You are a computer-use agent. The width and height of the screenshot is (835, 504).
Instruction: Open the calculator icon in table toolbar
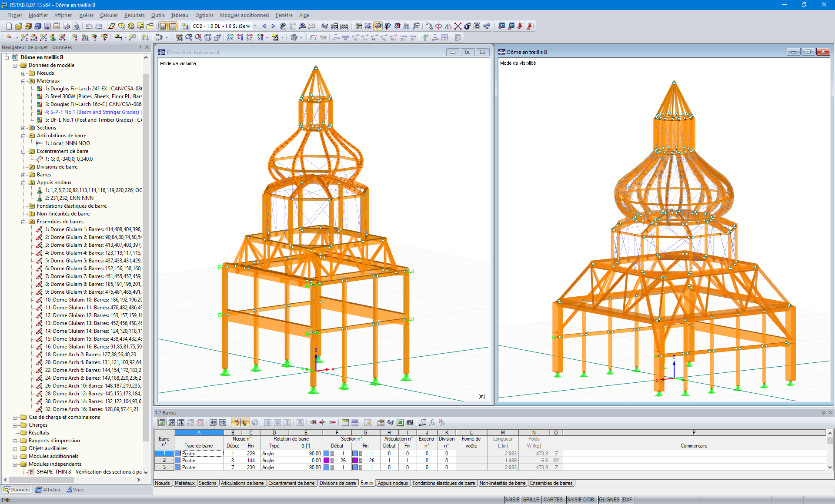[410, 422]
